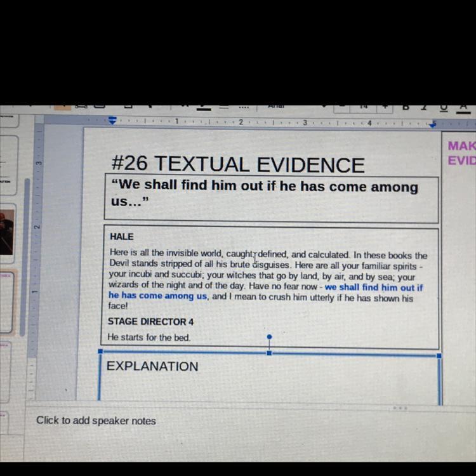Image resolution: width=476 pixels, height=476 pixels.
Task: Click the filmstrip vertical scrollbar
Action: point(25,256)
